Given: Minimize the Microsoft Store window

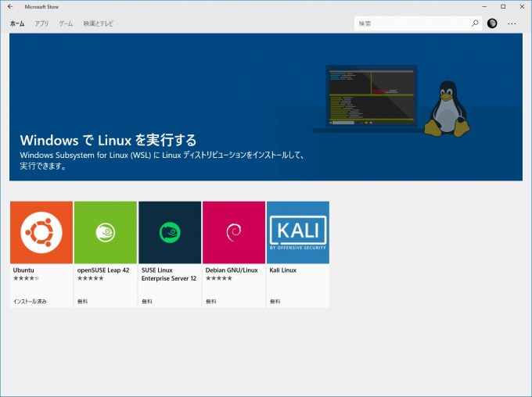Looking at the screenshot, I should point(484,6).
